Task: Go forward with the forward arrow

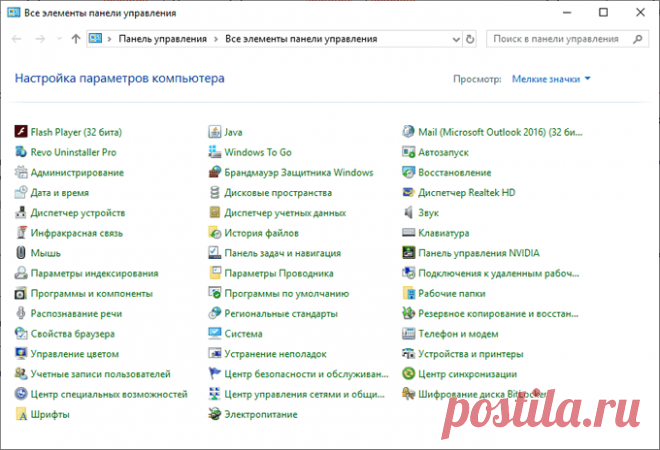Action: pyautogui.click(x=40, y=39)
